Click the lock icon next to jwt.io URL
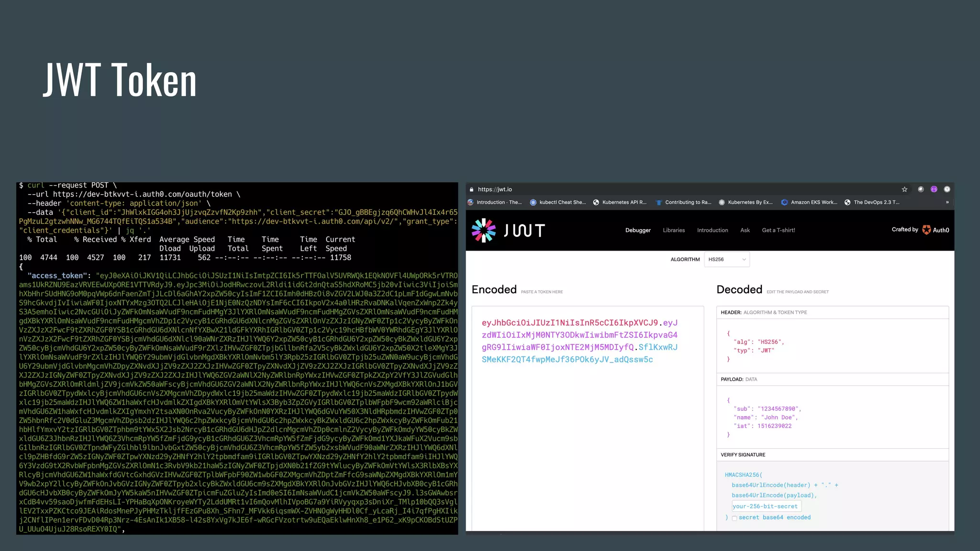 pyautogui.click(x=471, y=189)
